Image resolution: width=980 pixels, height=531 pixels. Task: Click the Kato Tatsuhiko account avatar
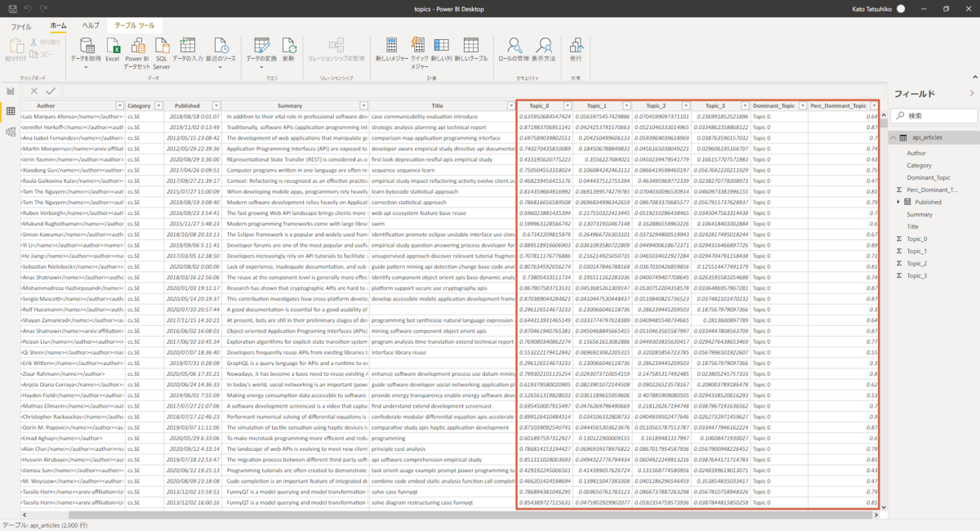[901, 8]
